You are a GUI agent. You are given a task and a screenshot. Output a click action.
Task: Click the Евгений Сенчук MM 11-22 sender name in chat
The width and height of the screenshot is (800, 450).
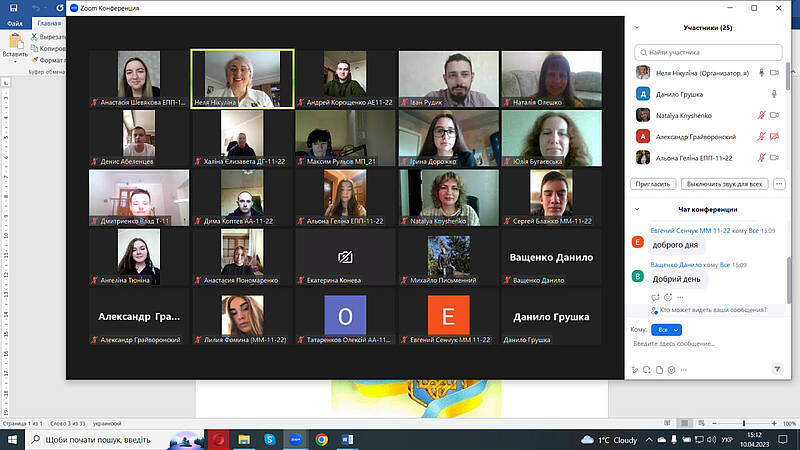pyautogui.click(x=690, y=231)
